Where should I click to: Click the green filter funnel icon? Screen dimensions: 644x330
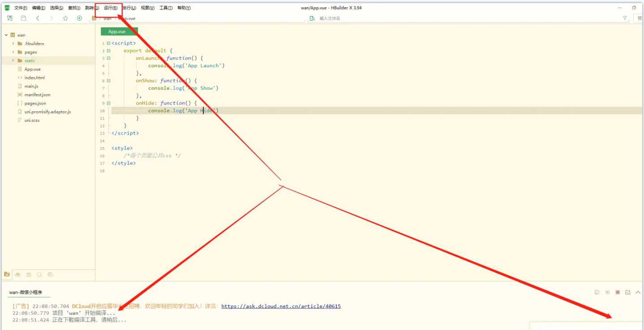625,18
